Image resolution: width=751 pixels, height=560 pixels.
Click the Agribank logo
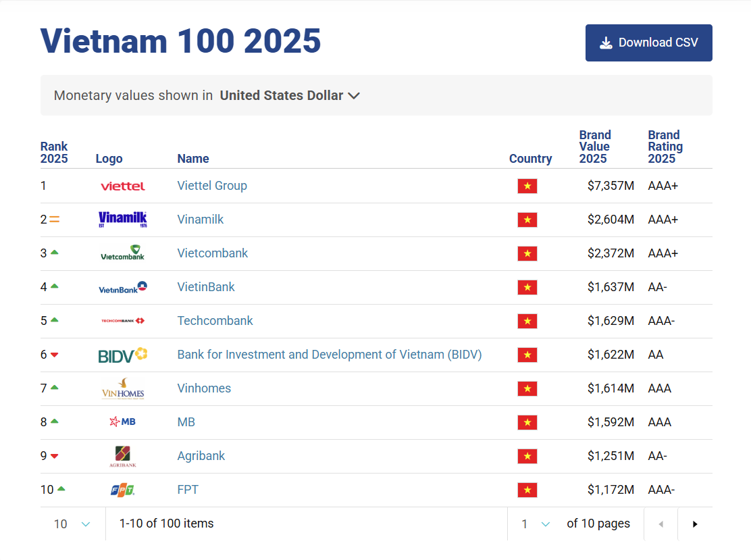pyautogui.click(x=122, y=455)
